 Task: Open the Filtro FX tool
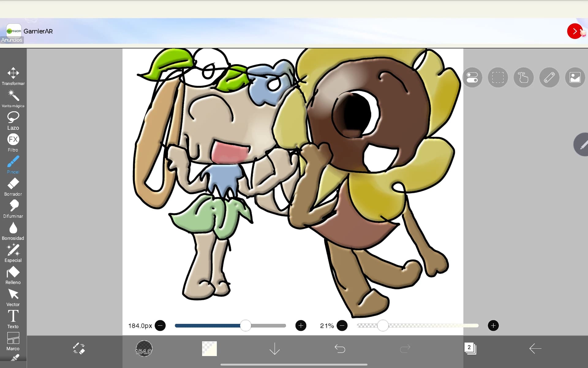[13, 143]
